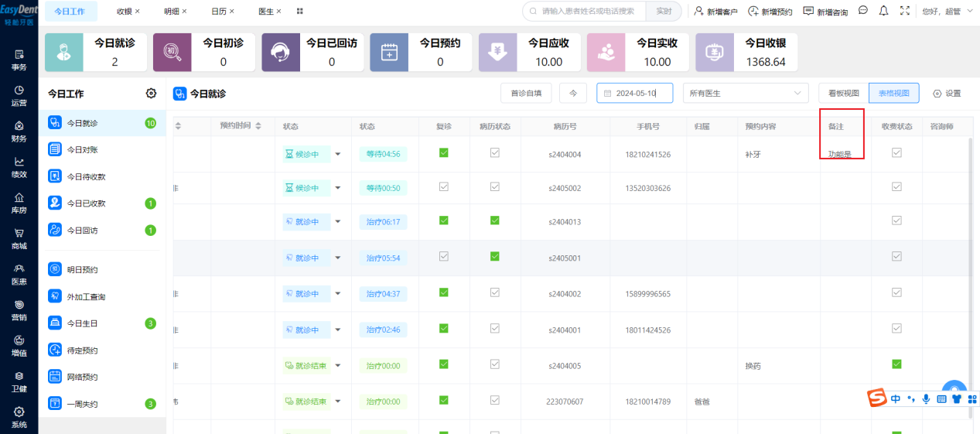The width and height of the screenshot is (980, 434).
Task: Open the 营销 marketing module
Action: coord(19,309)
